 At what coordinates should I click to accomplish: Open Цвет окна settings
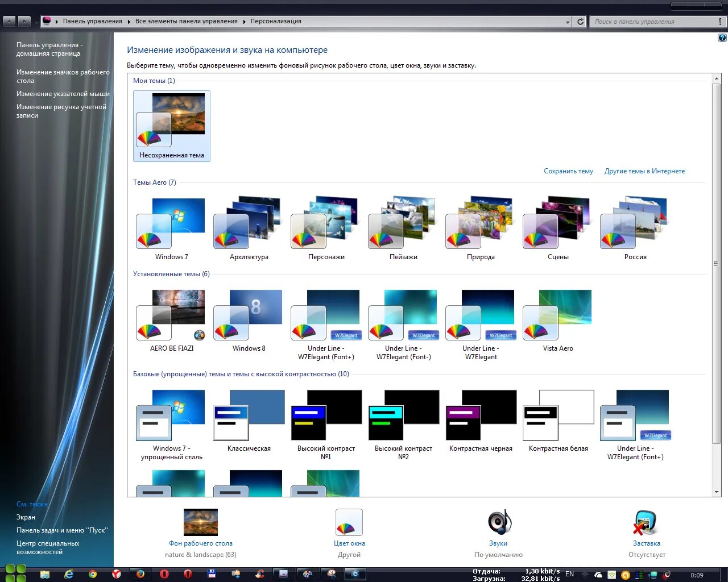349,543
